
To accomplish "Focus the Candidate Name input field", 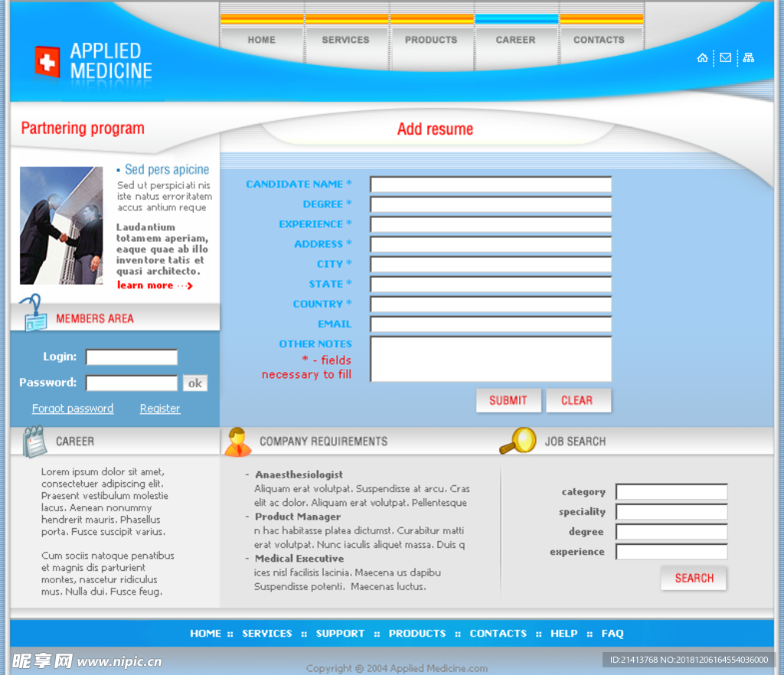I will [491, 184].
